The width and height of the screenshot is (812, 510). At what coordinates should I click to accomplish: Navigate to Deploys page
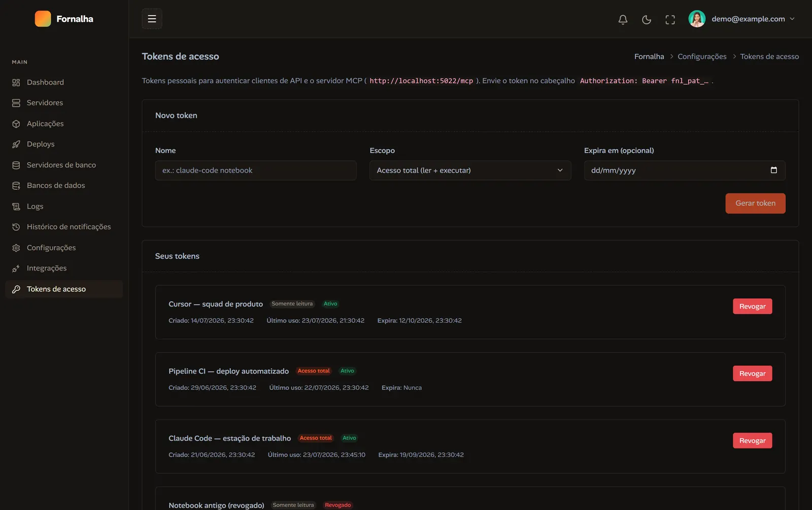[64, 144]
